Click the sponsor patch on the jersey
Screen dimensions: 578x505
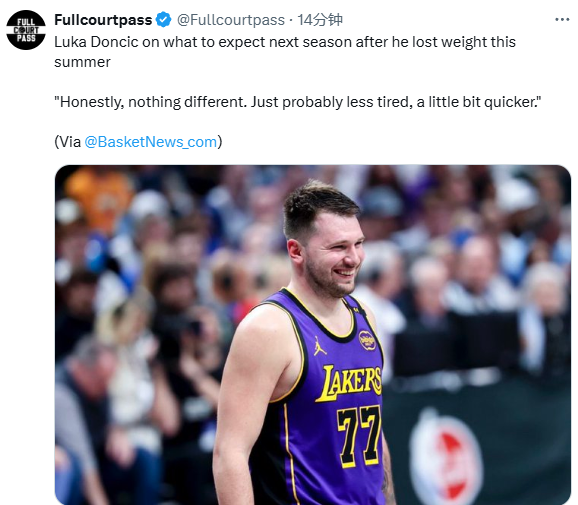click(x=367, y=340)
